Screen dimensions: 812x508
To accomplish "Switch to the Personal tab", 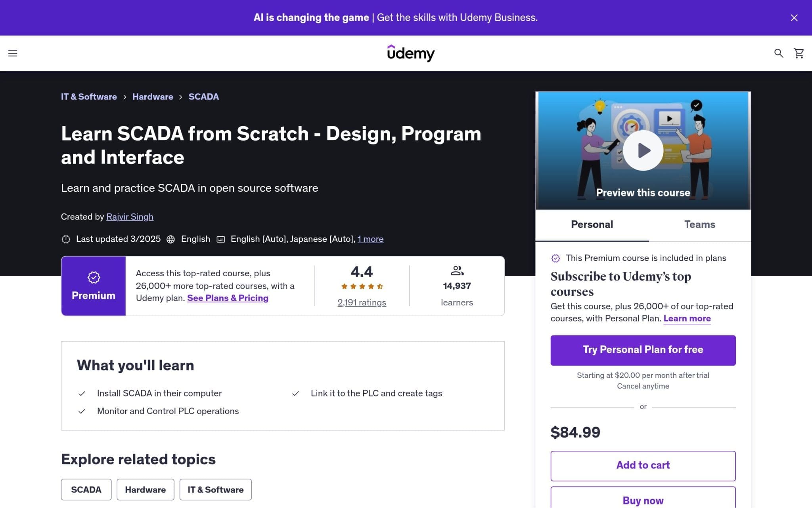I will pos(592,225).
